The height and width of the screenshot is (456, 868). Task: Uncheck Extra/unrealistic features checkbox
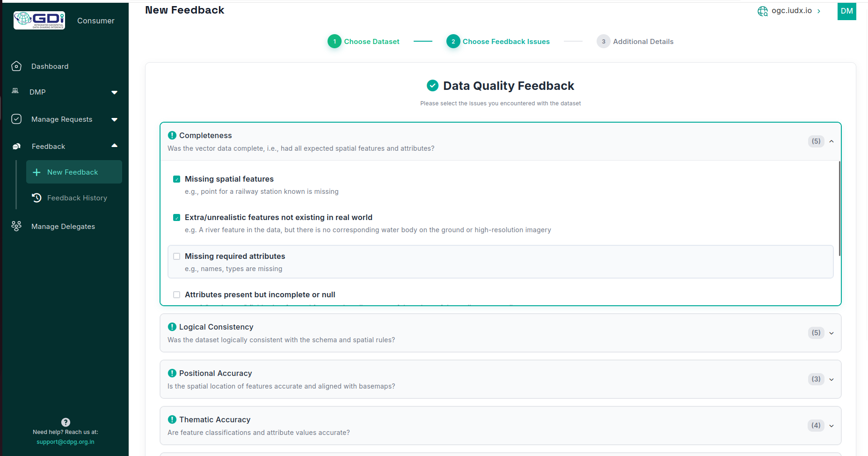point(177,218)
